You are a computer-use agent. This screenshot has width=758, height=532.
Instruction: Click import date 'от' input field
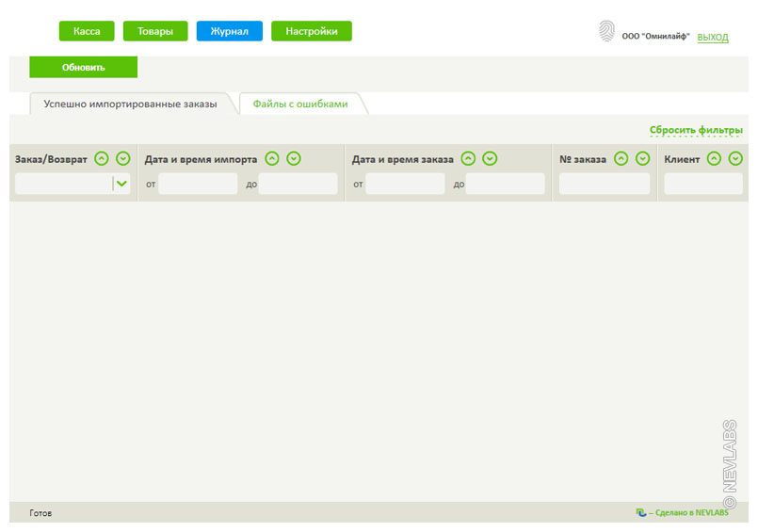coord(198,184)
